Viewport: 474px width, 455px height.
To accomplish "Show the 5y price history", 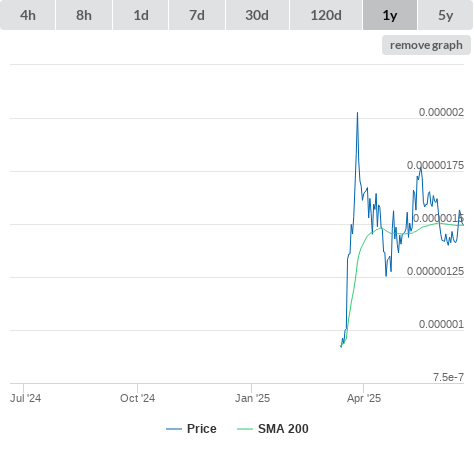I will [x=446, y=15].
